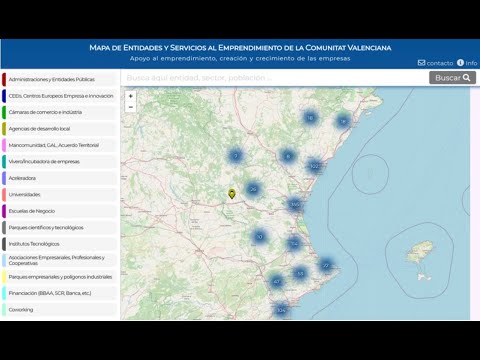Click the magnifier icon in Buscar button

tap(467, 78)
